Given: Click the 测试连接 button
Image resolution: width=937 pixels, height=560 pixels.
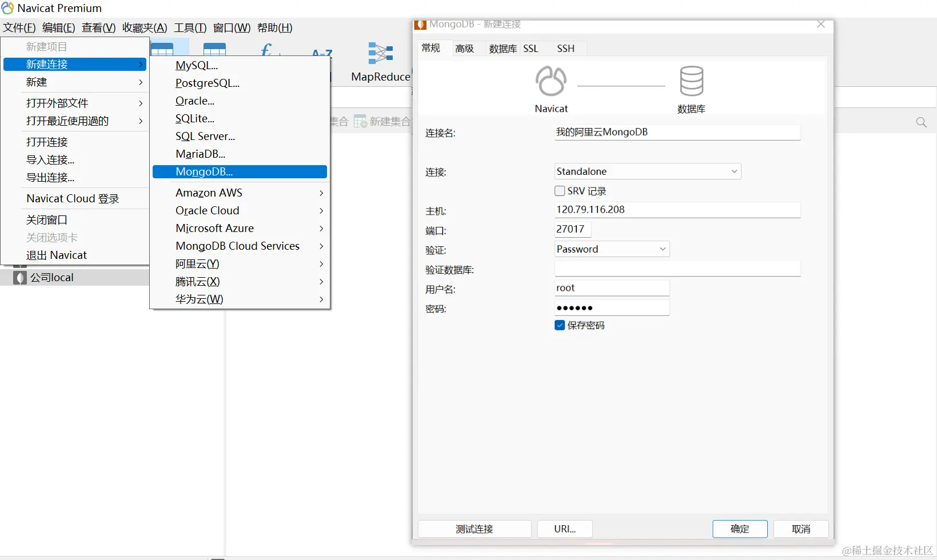Looking at the screenshot, I should (475, 529).
